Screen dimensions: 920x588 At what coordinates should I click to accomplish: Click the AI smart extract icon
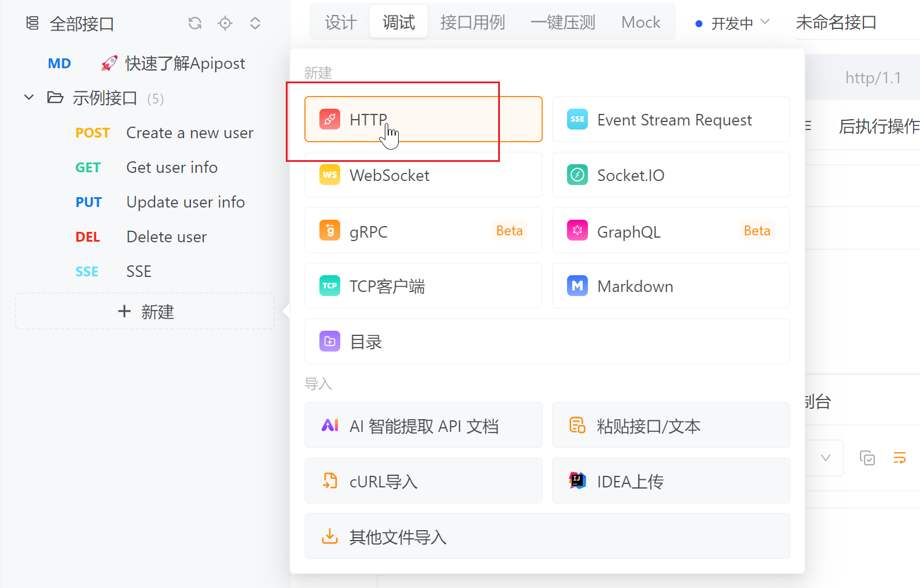click(x=330, y=425)
